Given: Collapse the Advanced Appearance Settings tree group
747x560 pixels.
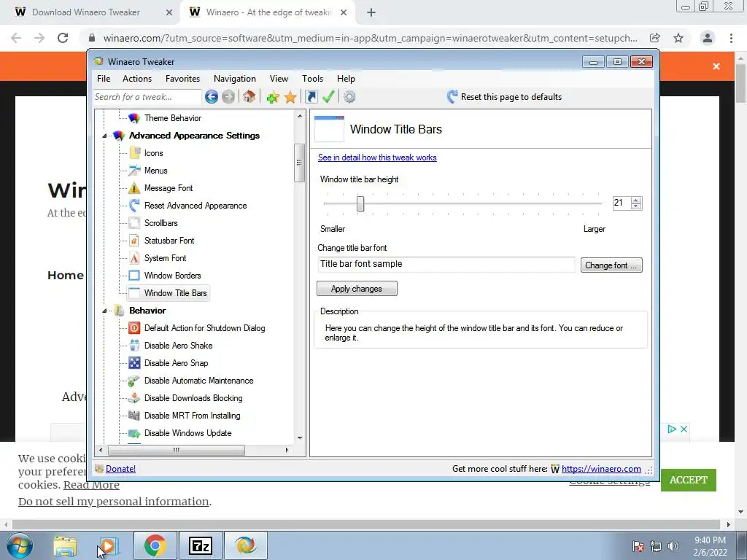Looking at the screenshot, I should [104, 136].
